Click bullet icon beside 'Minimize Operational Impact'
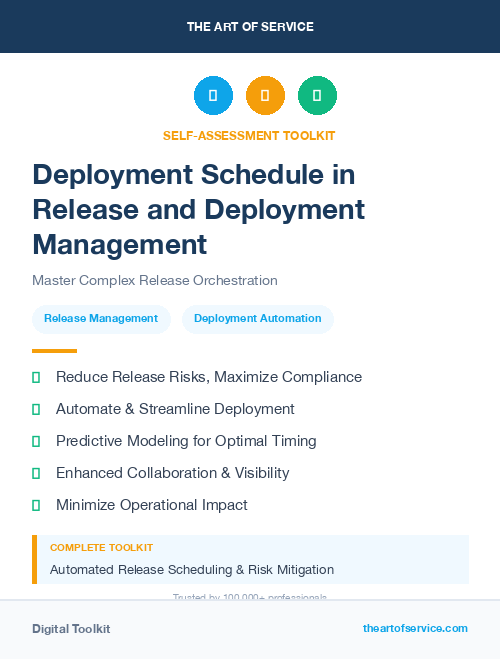This screenshot has height=659, width=500. pyautogui.click(x=36, y=505)
